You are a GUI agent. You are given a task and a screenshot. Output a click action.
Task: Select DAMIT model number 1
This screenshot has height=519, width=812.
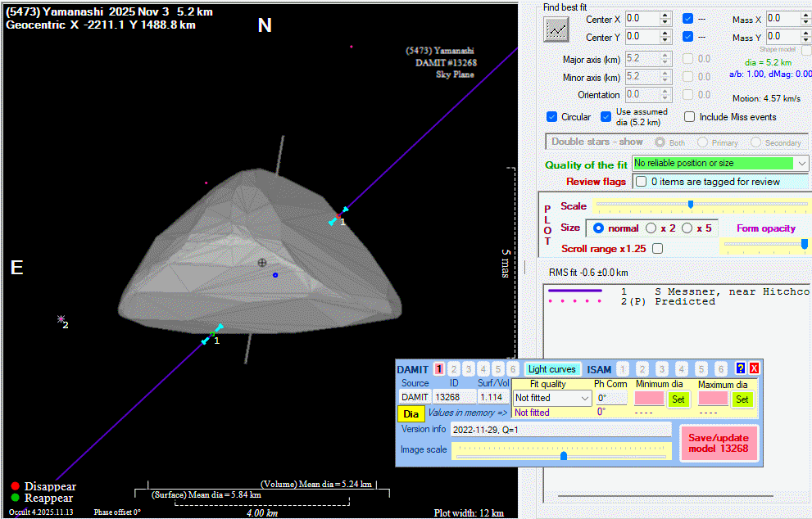pos(439,369)
